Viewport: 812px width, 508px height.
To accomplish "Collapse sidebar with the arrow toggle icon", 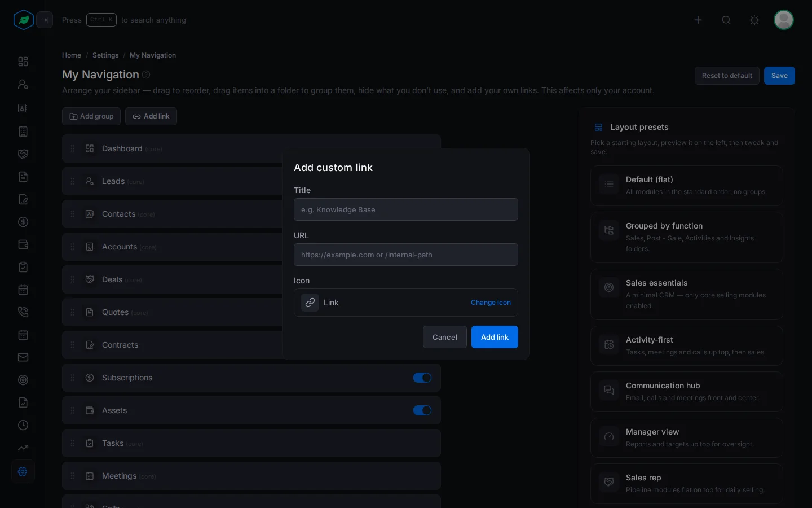I will click(x=45, y=20).
